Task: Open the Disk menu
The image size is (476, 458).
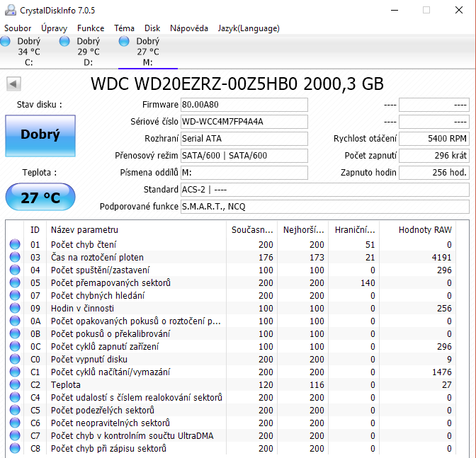Action: click(x=152, y=28)
